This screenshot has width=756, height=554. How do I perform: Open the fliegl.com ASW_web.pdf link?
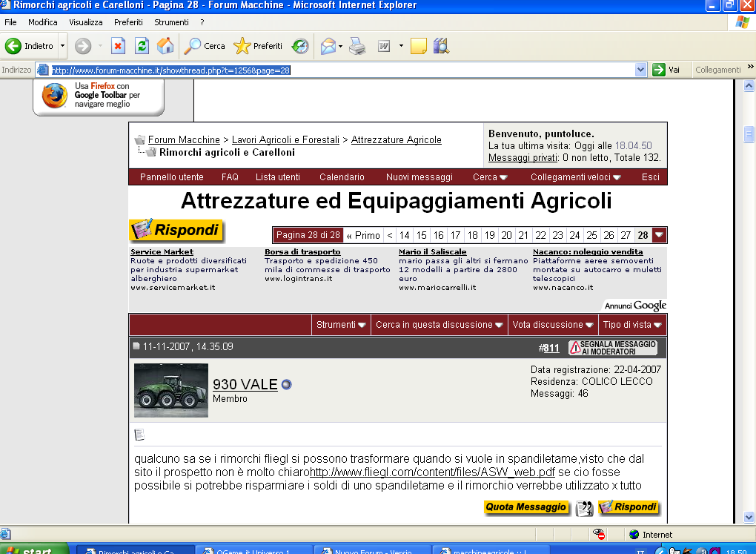coord(432,472)
